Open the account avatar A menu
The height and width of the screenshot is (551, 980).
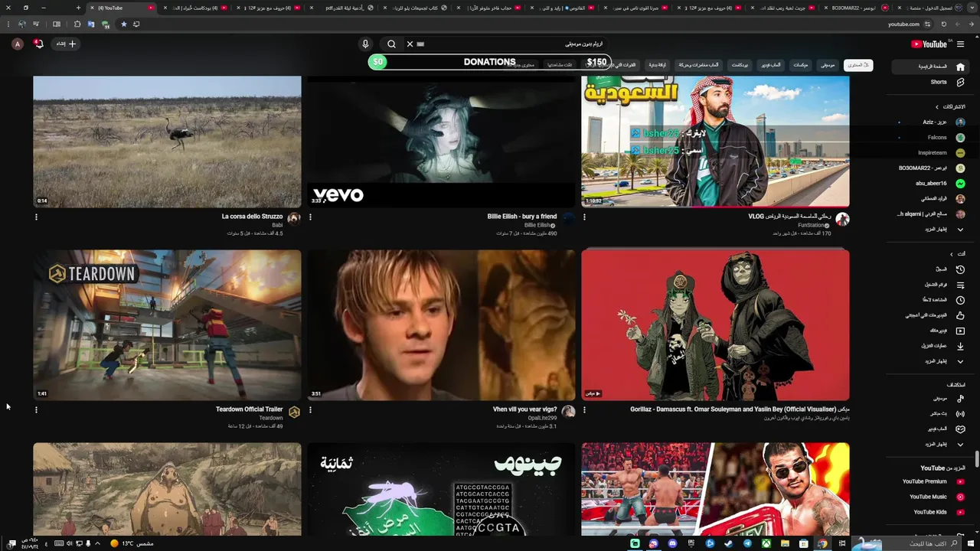click(x=17, y=44)
